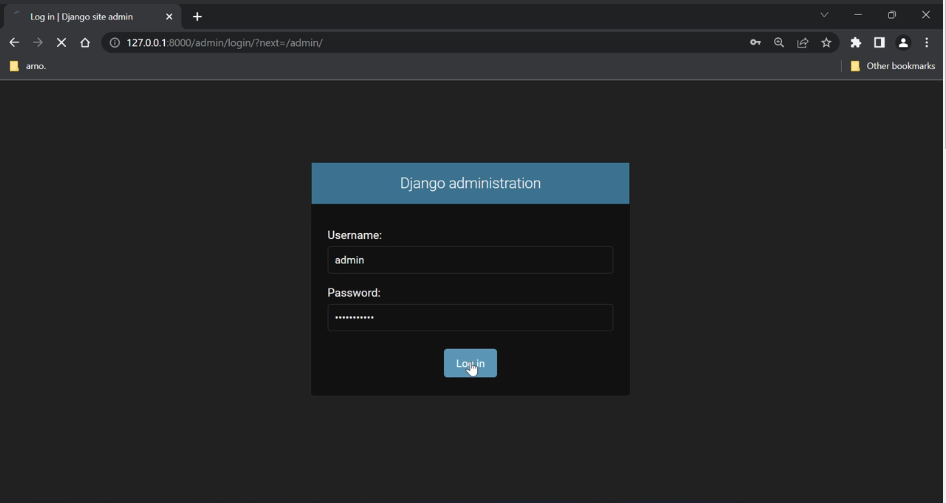Open Chrome three-dot menu
The image size is (946, 503).
click(x=927, y=43)
